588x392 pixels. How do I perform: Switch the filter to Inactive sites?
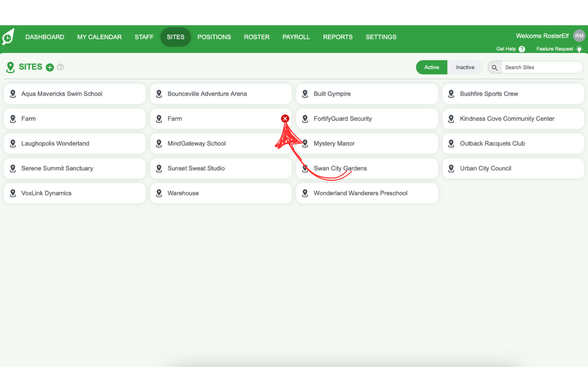tap(465, 68)
